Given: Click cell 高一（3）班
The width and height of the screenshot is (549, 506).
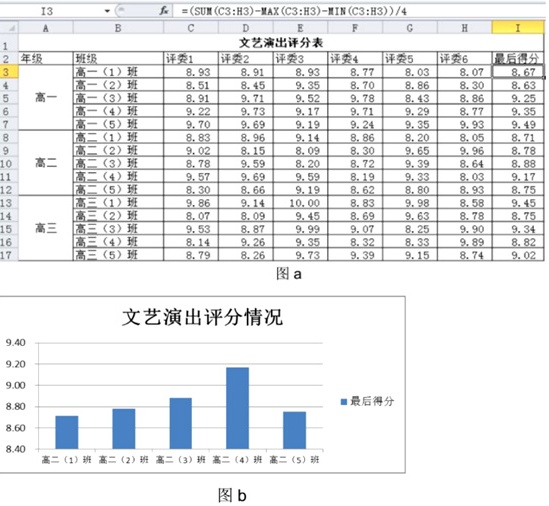Looking at the screenshot, I should click(x=118, y=98).
